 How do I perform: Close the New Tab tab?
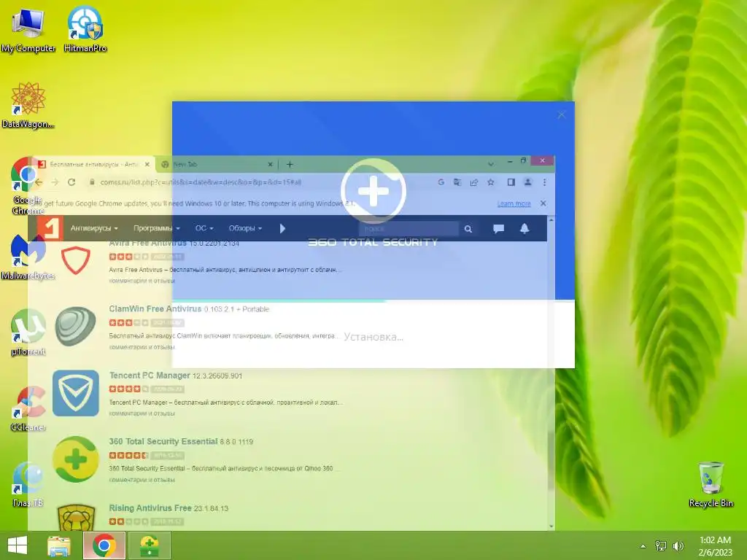(270, 164)
